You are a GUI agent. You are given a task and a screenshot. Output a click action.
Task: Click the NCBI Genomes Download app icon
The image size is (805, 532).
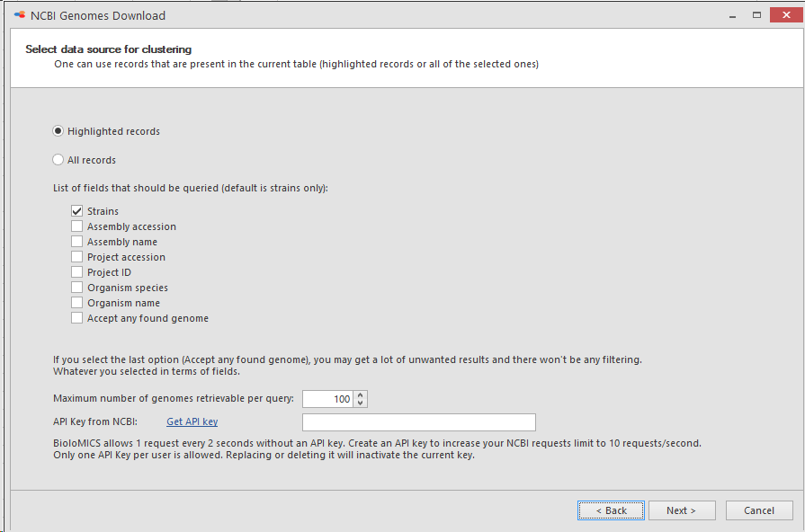click(20, 15)
